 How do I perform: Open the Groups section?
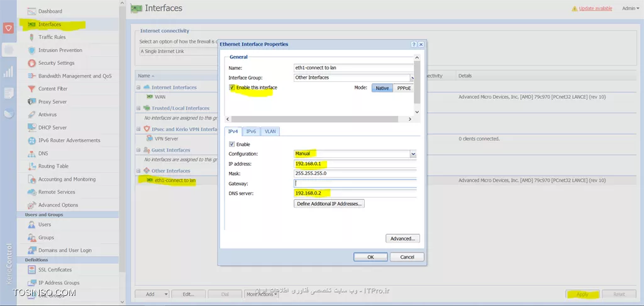46,237
